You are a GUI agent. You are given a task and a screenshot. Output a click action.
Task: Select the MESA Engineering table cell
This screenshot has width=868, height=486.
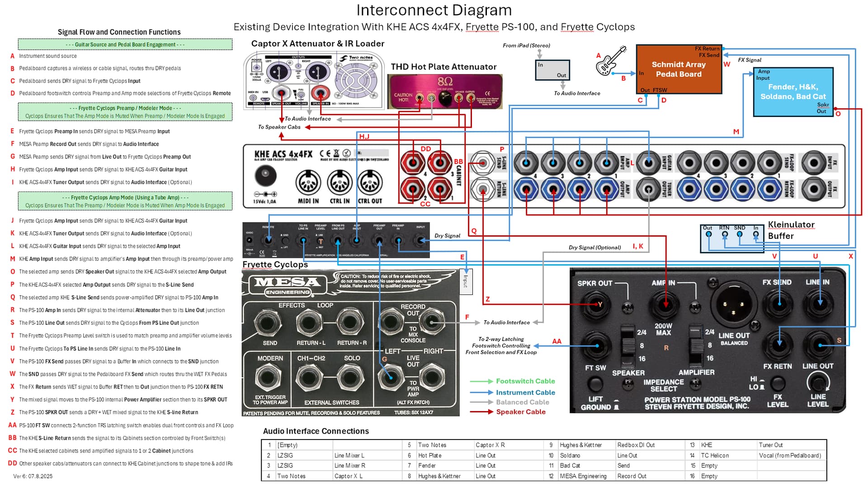coord(583,476)
